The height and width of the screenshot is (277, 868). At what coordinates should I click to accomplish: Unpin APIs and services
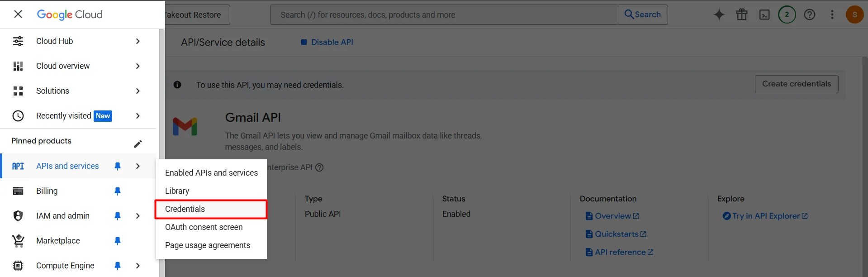(118, 166)
